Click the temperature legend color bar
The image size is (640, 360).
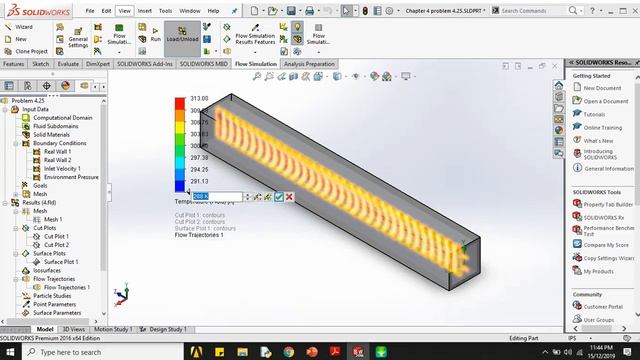click(180, 144)
